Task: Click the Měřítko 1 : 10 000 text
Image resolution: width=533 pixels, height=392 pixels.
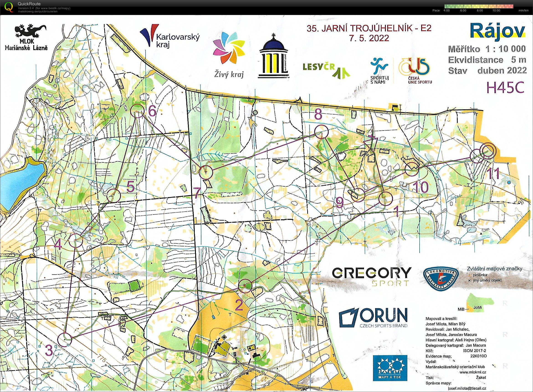Action: tap(487, 49)
